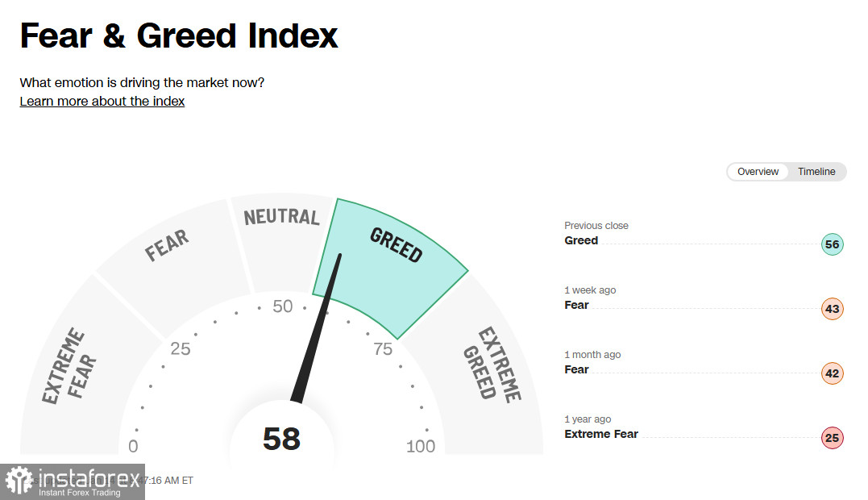
Task: Click the 1 month ago score badge 42
Action: [x=832, y=374]
